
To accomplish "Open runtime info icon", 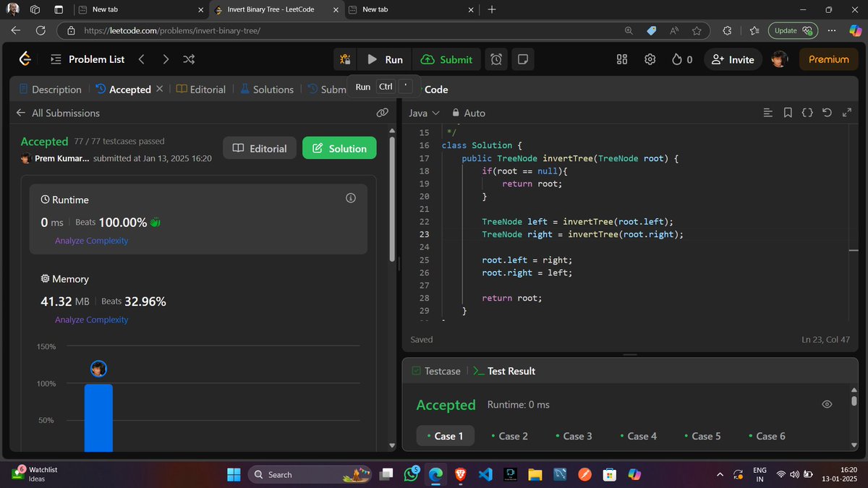I will [x=351, y=198].
